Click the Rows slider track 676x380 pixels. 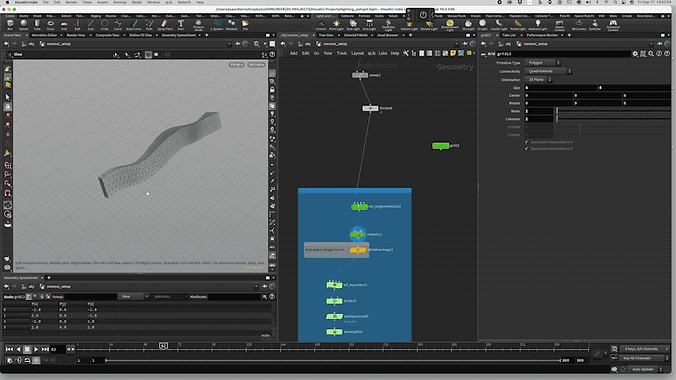(613, 111)
